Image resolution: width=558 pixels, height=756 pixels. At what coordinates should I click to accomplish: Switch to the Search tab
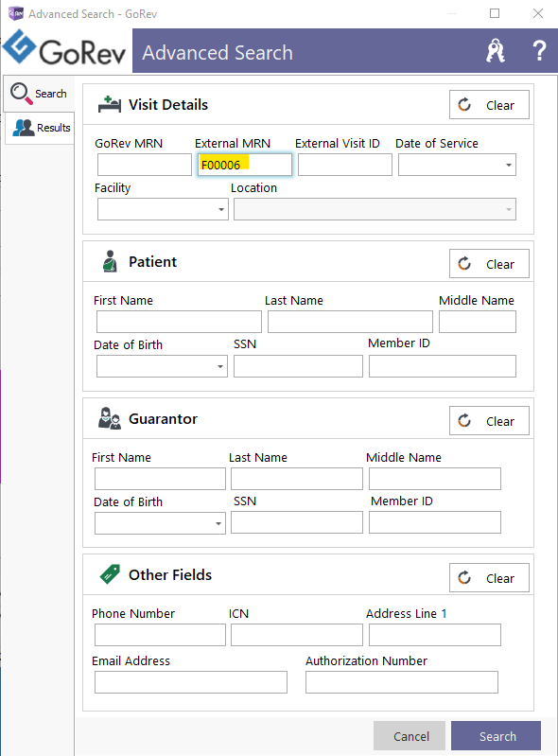click(x=39, y=93)
